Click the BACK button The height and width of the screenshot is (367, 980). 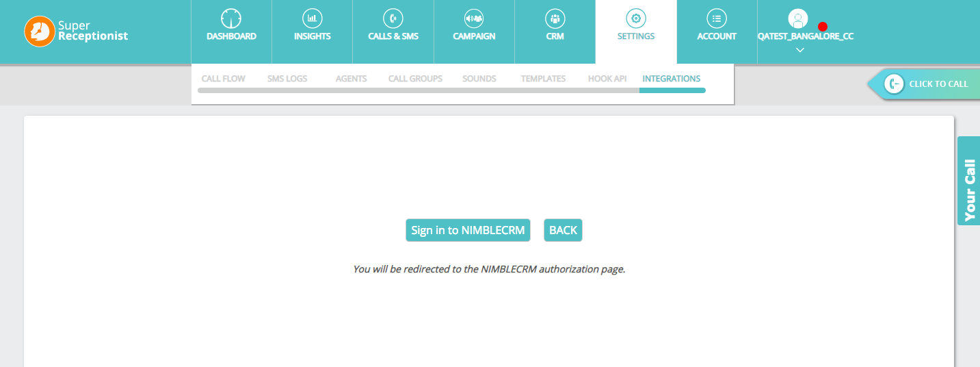[x=563, y=230]
